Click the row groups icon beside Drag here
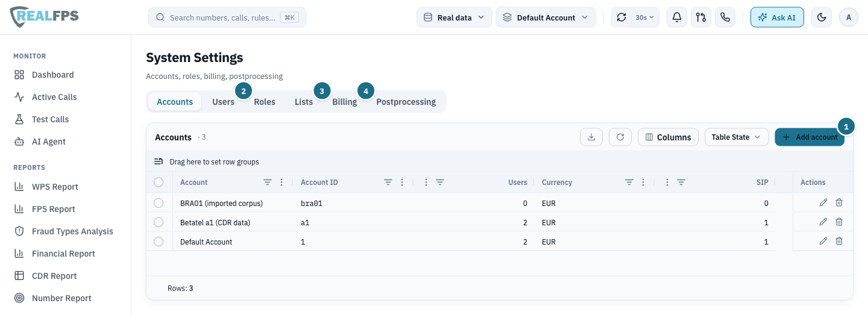The image size is (868, 315). 159,161
